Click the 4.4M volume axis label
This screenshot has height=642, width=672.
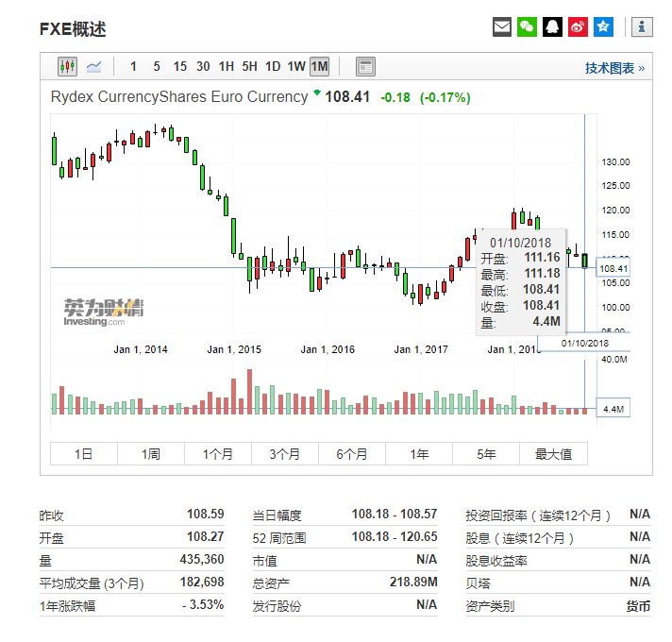click(613, 410)
